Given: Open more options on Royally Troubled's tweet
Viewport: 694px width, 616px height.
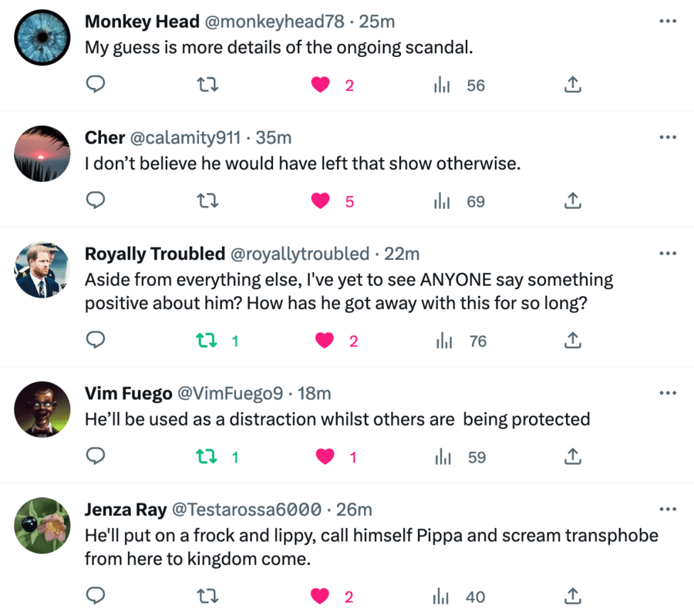Looking at the screenshot, I should 667,253.
